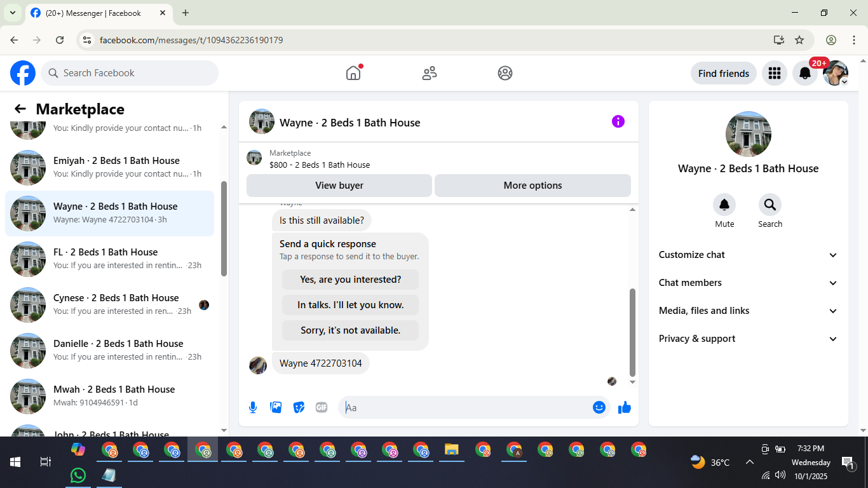This screenshot has height=488, width=868.
Task: Select the Wayne 2 Beds 1 Bath House chat
Action: point(109,213)
